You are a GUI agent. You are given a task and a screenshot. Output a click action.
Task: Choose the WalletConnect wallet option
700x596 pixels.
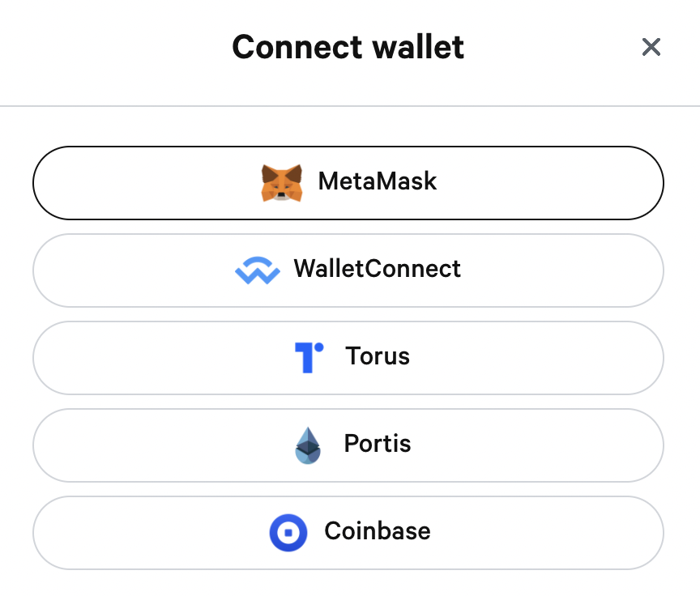348,270
